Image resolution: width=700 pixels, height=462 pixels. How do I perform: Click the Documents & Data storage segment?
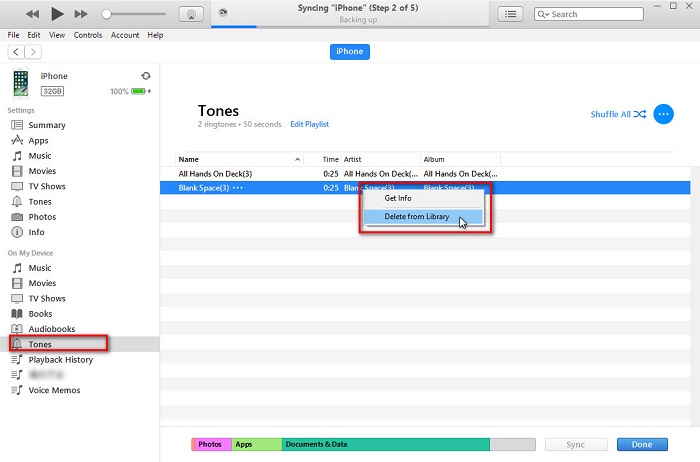pyautogui.click(x=386, y=444)
